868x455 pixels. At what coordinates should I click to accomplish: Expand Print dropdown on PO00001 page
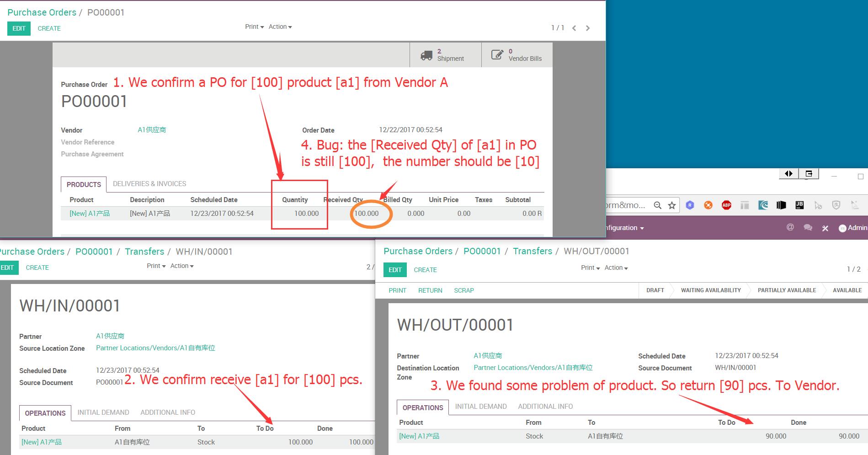click(x=254, y=27)
